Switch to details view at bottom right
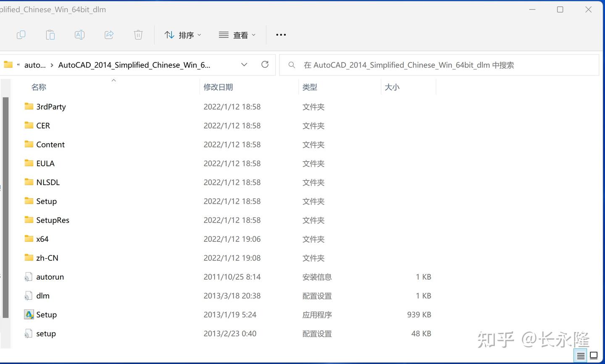The width and height of the screenshot is (605, 364). 580,355
